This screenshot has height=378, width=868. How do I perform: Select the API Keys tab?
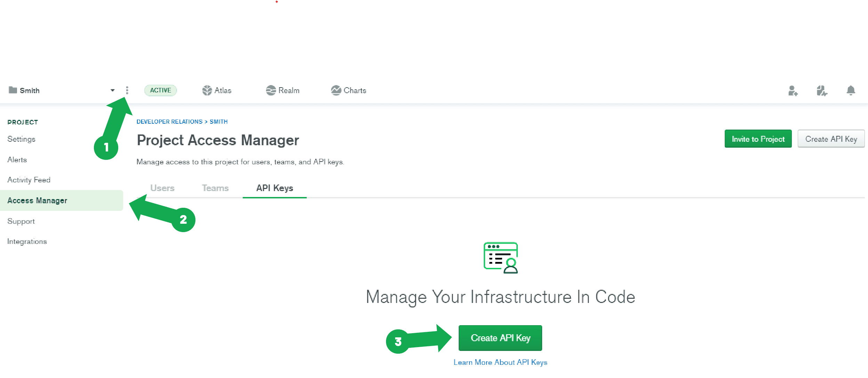click(x=274, y=188)
